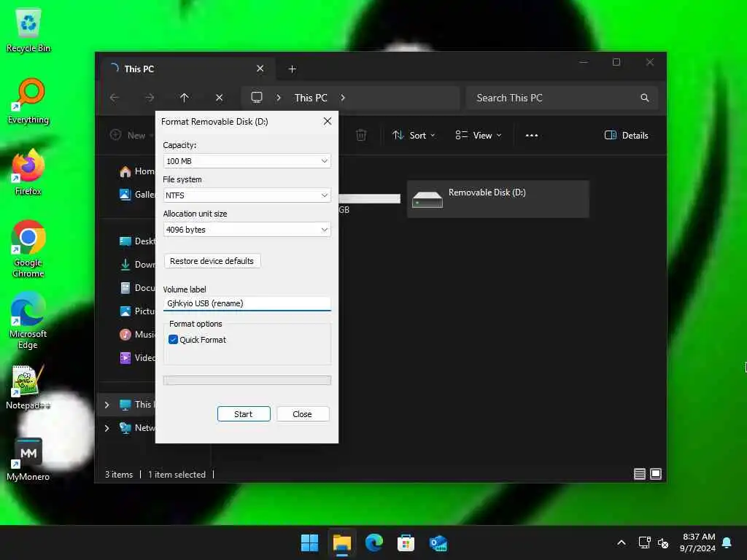Open the Recycle Bin desktop icon

(x=28, y=31)
